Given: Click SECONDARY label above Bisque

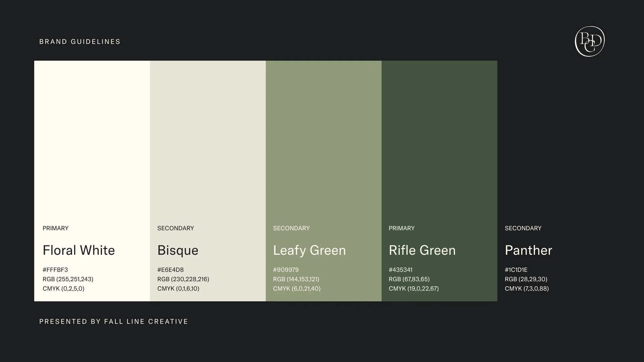Looking at the screenshot, I should pos(175,228).
